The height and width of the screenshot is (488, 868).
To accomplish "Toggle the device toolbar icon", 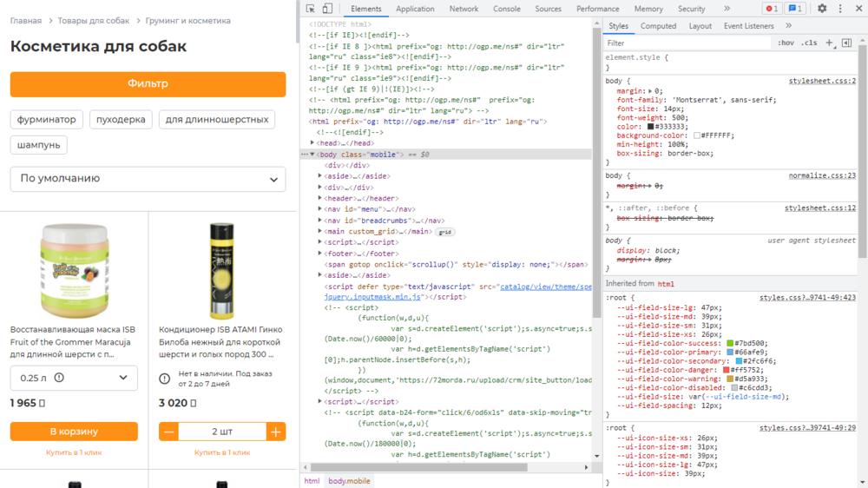I will pos(327,9).
